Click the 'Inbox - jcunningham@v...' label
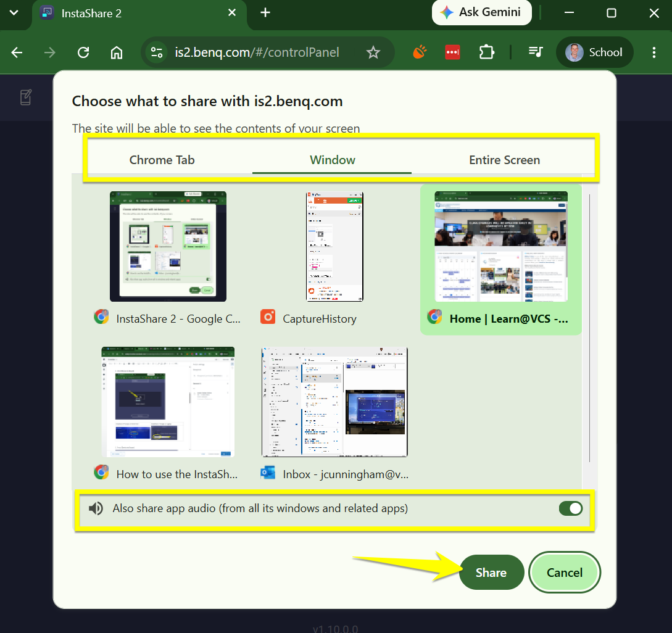672x633 pixels. click(346, 474)
